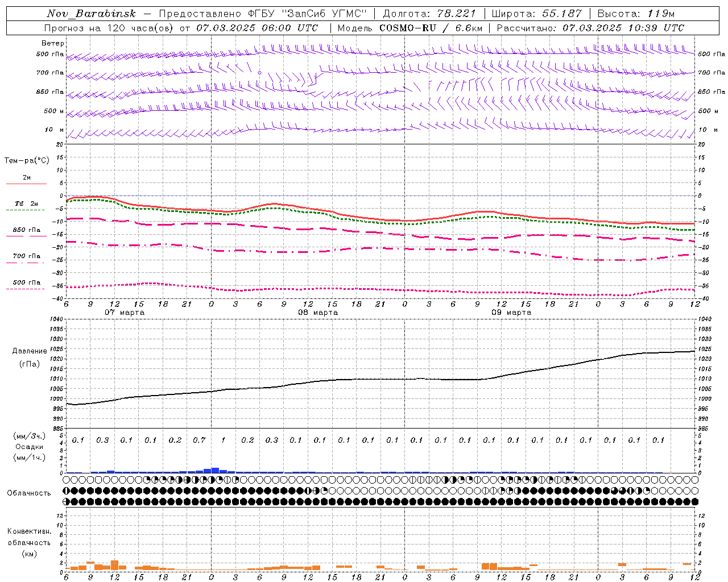Click the Осадки precipitation panel label

coord(30,447)
